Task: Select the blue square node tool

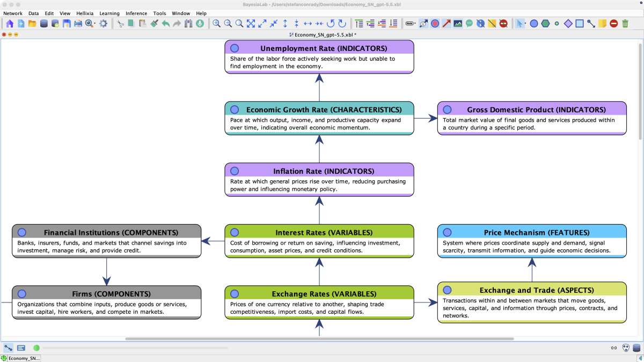Action: click(580, 24)
